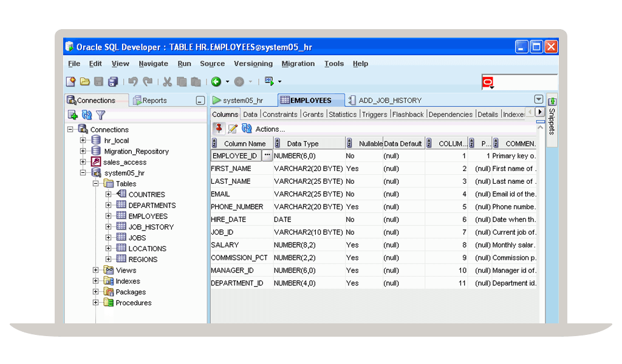Click the Refresh icon beside Actions
Viewport: 622px width, 364px height.
click(247, 129)
